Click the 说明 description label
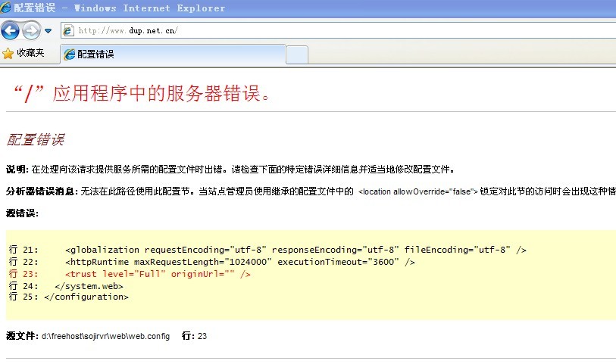The height and width of the screenshot is (364, 616). pos(17,170)
